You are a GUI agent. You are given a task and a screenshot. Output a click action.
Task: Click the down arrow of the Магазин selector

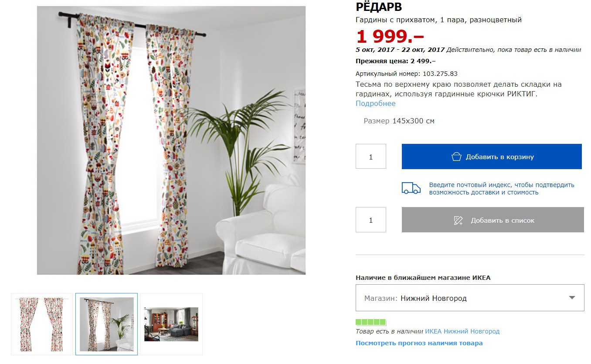(x=572, y=298)
